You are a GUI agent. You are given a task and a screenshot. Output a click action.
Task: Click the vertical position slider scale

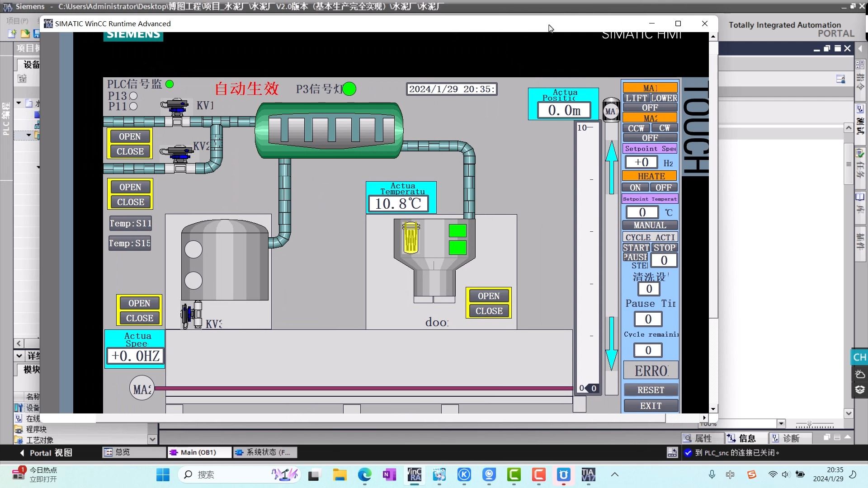click(x=587, y=258)
